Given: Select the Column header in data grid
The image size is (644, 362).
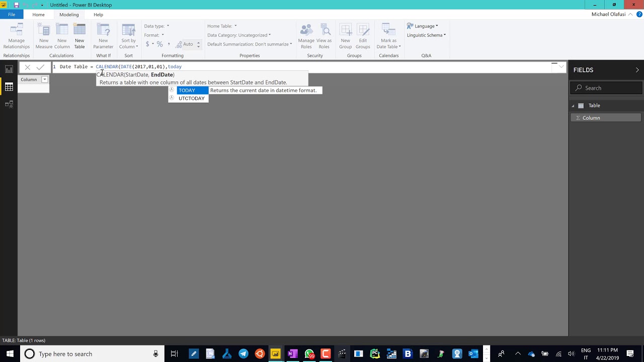Looking at the screenshot, I should [x=29, y=79].
